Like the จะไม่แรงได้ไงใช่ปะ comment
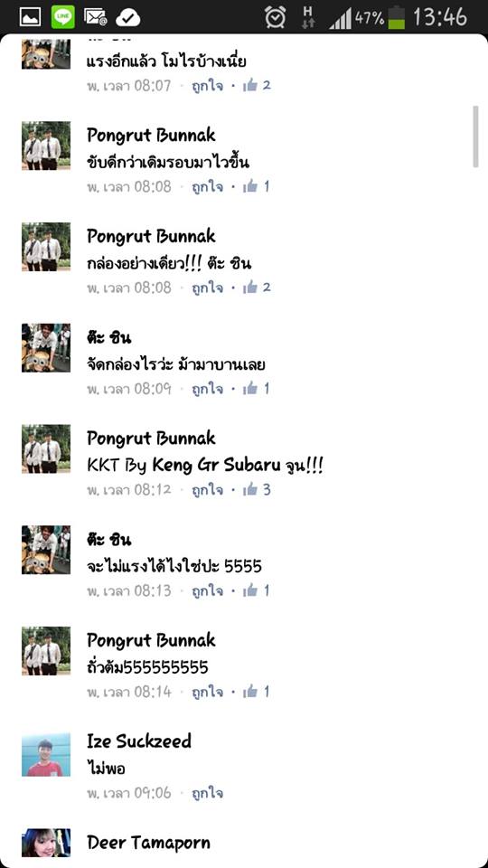The width and height of the screenshot is (488, 868). [x=208, y=591]
